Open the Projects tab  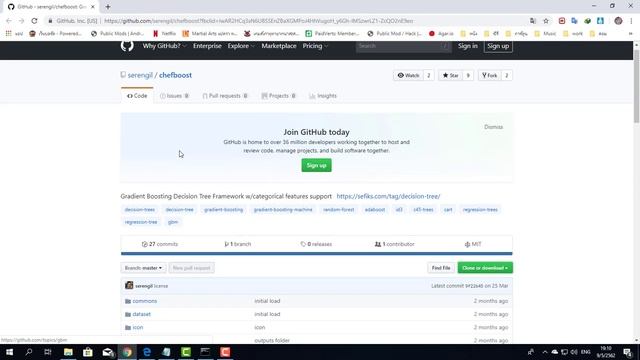[279, 96]
